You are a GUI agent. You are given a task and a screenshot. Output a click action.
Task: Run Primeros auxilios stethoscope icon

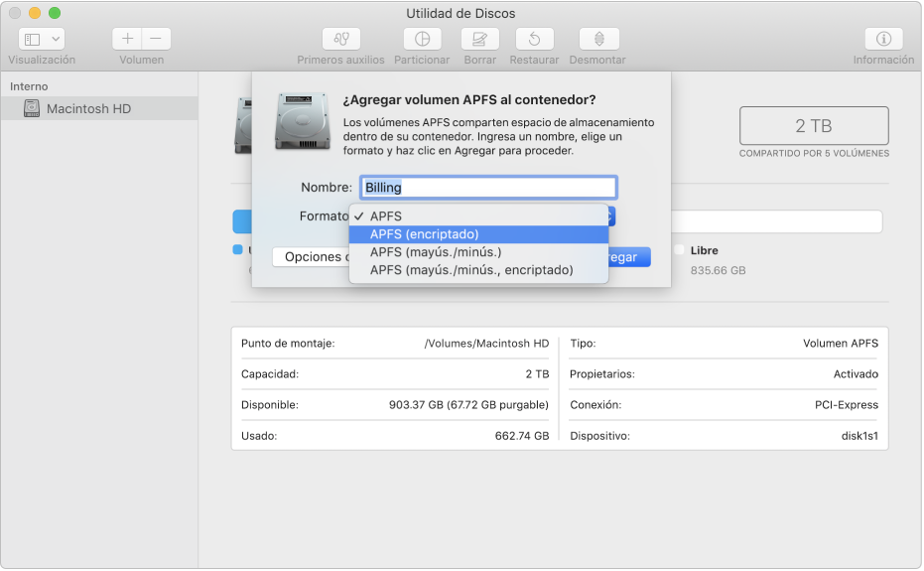(x=341, y=39)
